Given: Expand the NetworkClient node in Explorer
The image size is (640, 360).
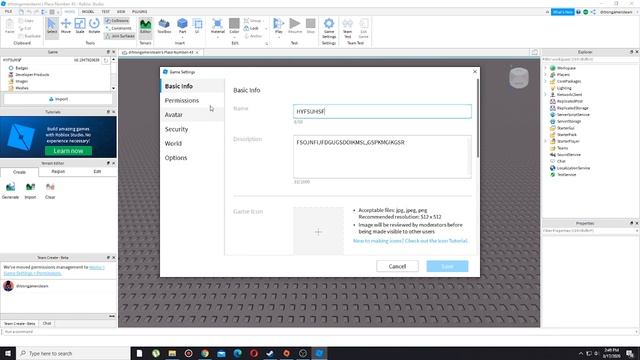Looking at the screenshot, I should [545, 95].
